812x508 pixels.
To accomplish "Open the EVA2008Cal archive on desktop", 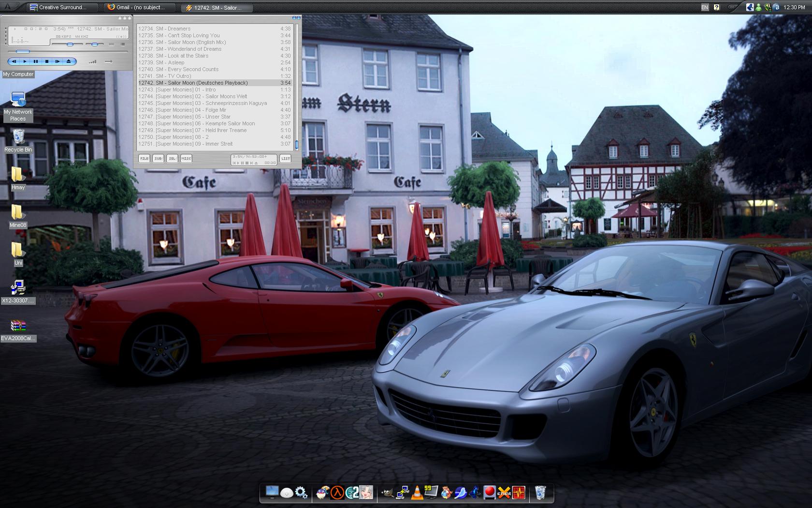I will [x=18, y=326].
